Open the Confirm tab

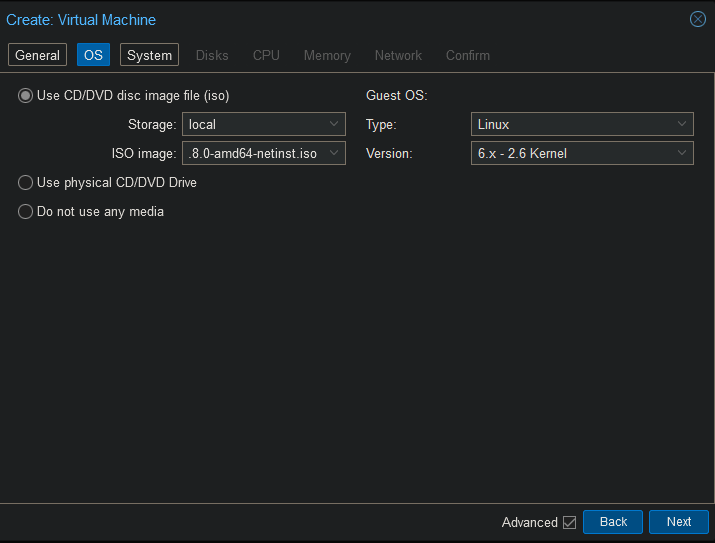coord(467,55)
